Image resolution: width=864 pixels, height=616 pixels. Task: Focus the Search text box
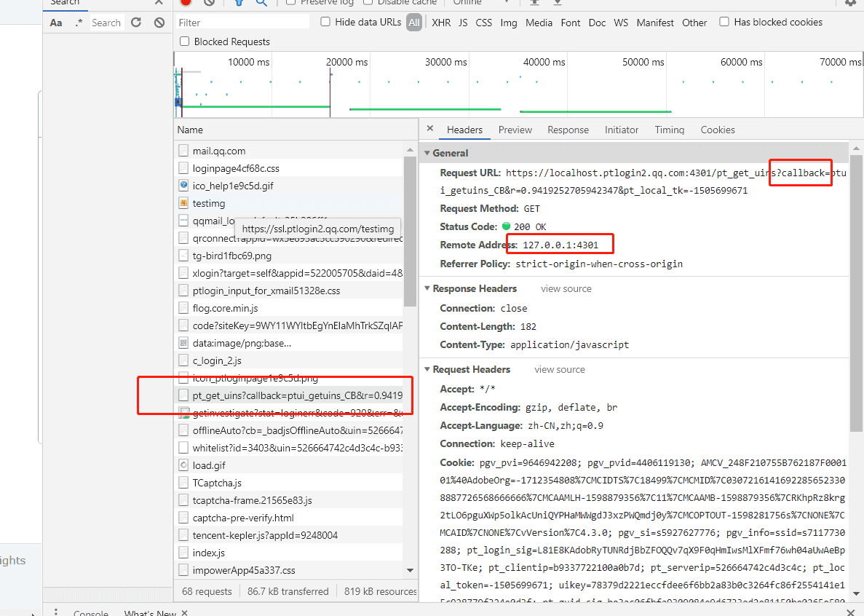click(106, 23)
